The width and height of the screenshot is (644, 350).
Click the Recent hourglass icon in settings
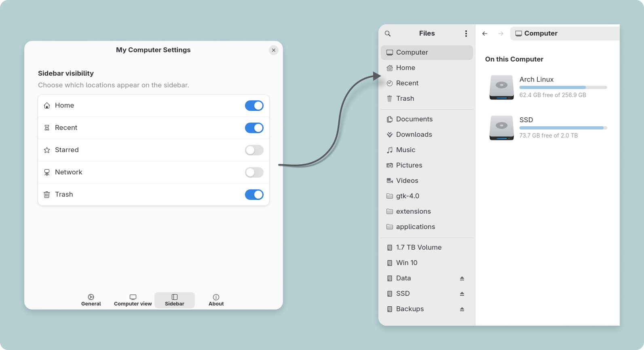[47, 128]
